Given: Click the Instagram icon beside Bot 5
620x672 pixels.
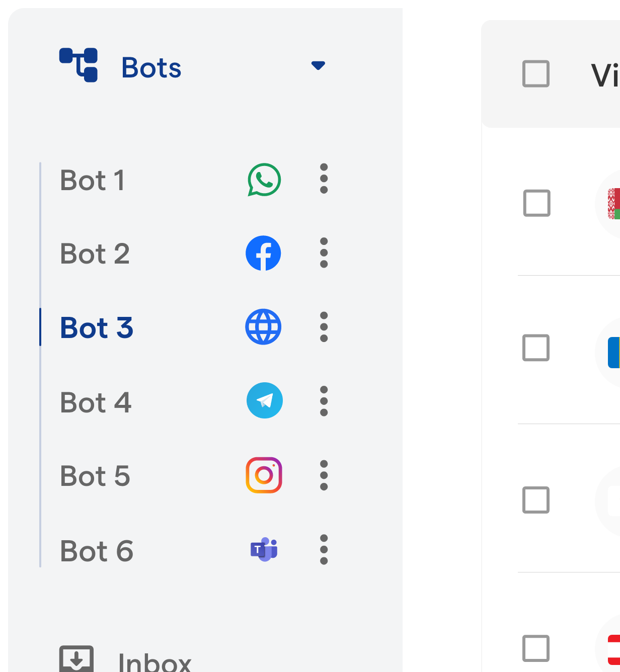Looking at the screenshot, I should coord(264,475).
